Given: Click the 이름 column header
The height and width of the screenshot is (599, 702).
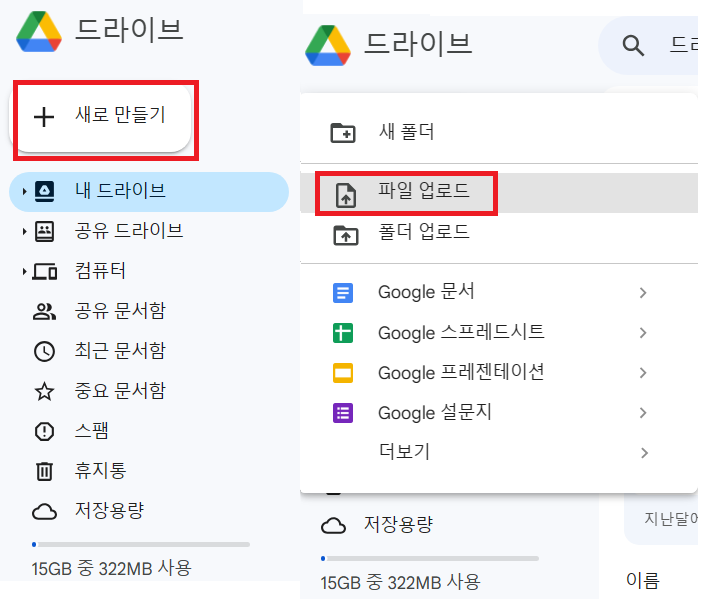Looking at the screenshot, I should point(643,581).
